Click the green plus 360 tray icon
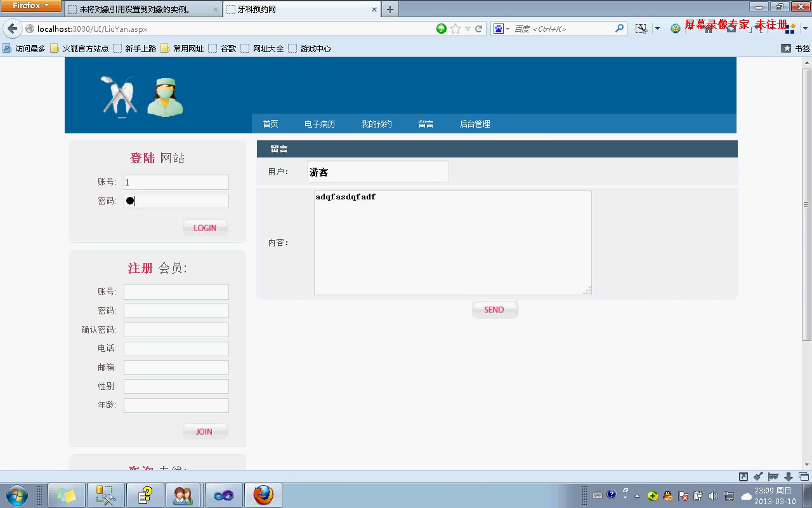Viewport: 812px width, 508px height. [x=653, y=496]
